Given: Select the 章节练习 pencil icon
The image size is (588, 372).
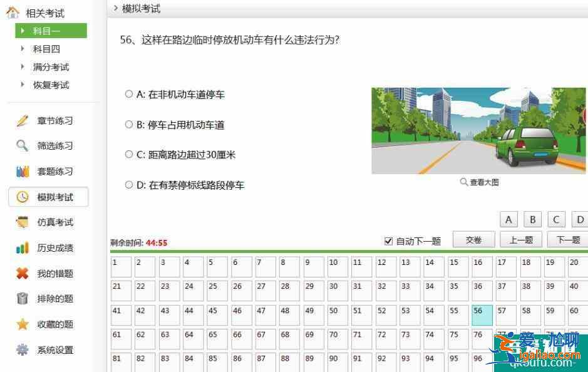Looking at the screenshot, I should (x=23, y=121).
